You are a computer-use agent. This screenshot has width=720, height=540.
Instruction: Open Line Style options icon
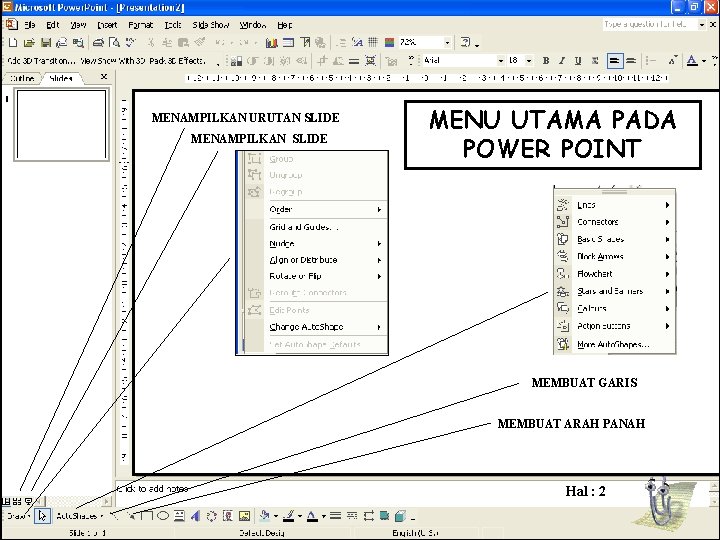tap(336, 516)
